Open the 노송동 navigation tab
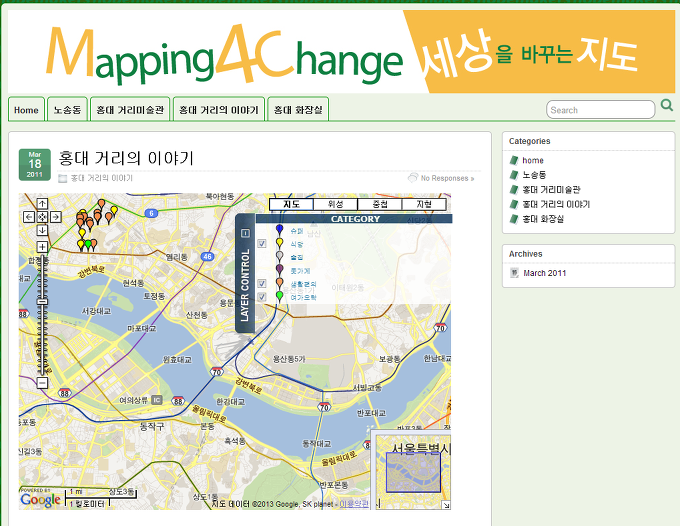The height and width of the screenshot is (526, 680). point(67,110)
